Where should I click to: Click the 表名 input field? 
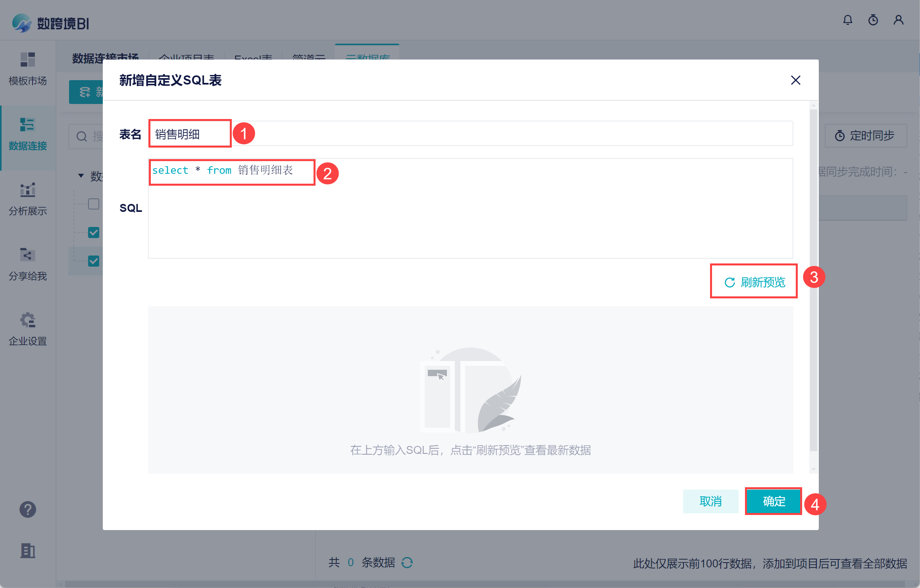point(471,134)
